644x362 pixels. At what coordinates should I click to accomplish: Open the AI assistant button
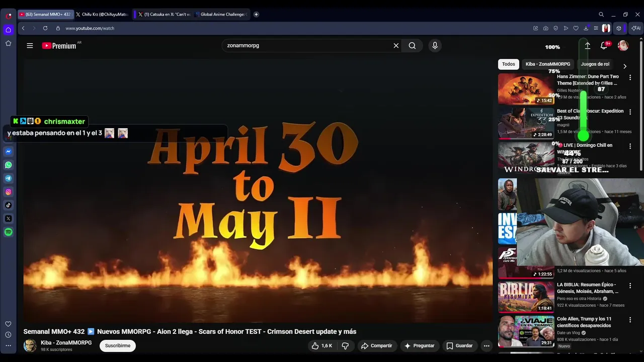636,28
